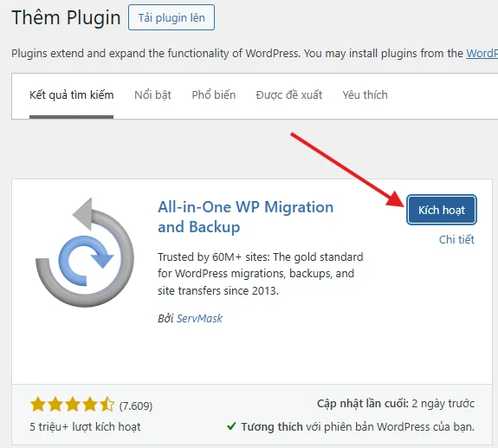The width and height of the screenshot is (498, 448).
Task: Click the green compatibility checkmark icon
Action: click(x=231, y=426)
